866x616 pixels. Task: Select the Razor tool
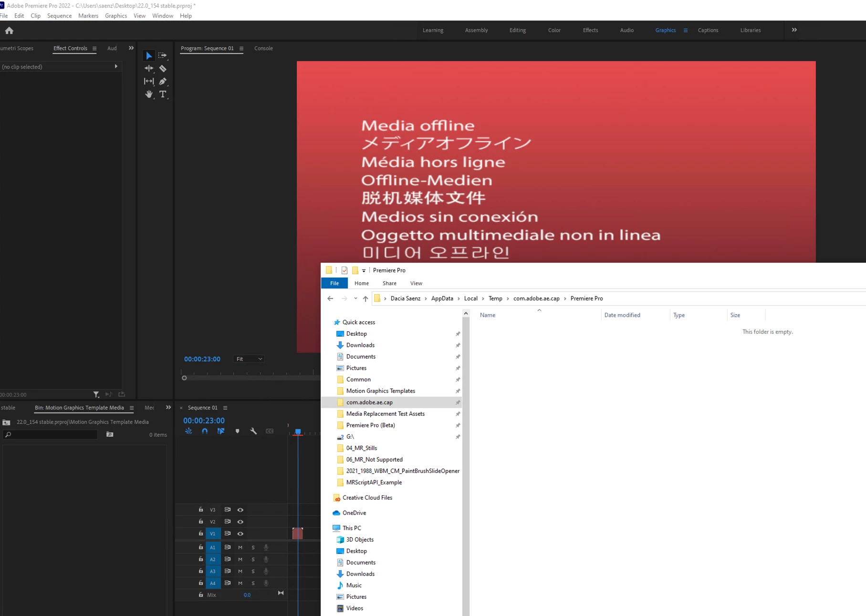click(x=163, y=69)
